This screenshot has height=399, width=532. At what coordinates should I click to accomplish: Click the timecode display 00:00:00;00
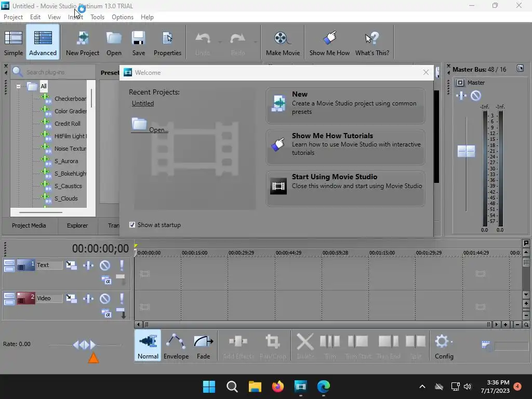tap(100, 249)
